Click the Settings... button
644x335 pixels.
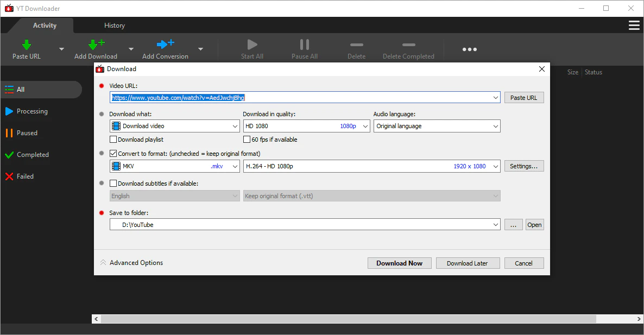[523, 166]
